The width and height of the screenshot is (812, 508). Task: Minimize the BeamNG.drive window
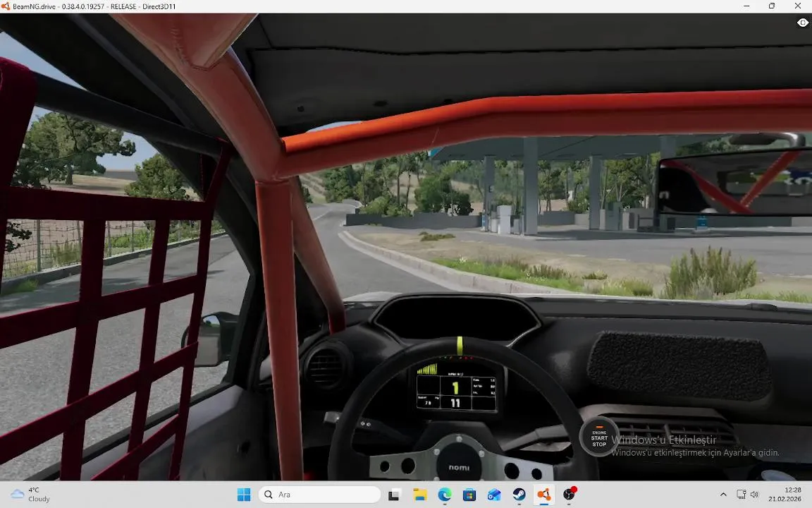746,6
